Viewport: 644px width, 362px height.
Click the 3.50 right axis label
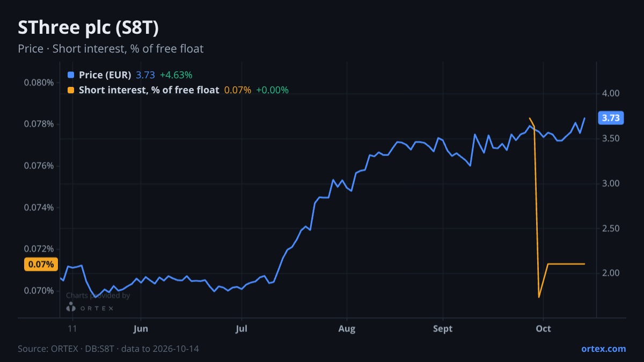tap(611, 138)
